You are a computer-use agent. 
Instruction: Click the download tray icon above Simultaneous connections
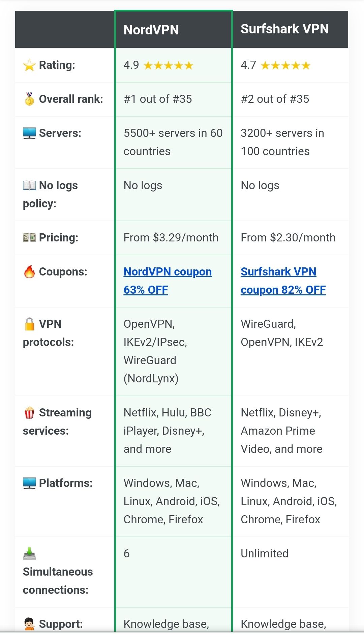29,554
